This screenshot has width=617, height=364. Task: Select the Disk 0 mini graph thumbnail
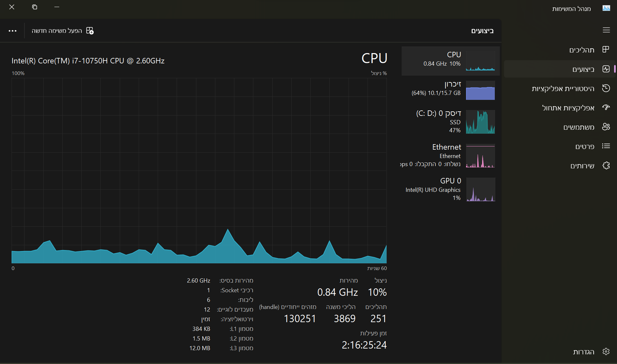[480, 122]
